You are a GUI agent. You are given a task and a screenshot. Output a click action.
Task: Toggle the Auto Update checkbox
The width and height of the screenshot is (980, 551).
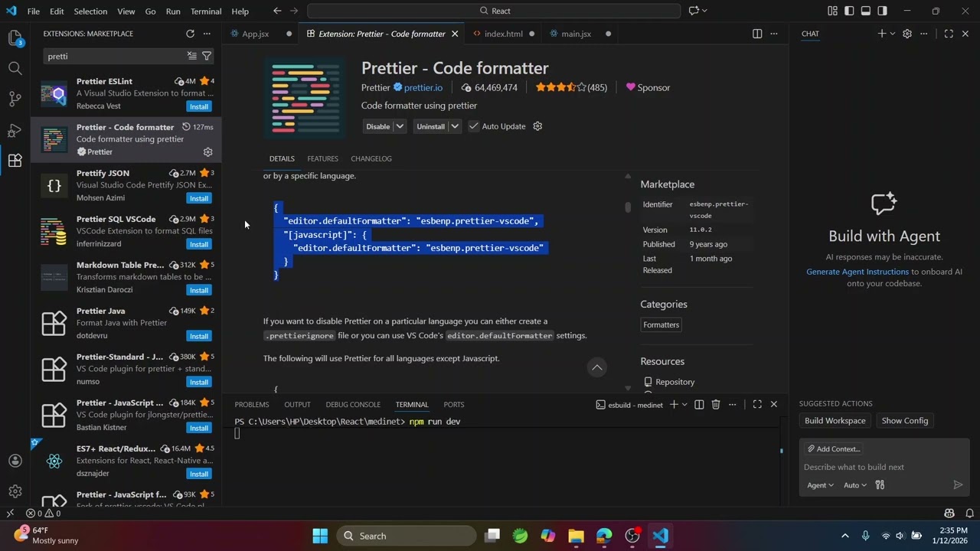(474, 126)
